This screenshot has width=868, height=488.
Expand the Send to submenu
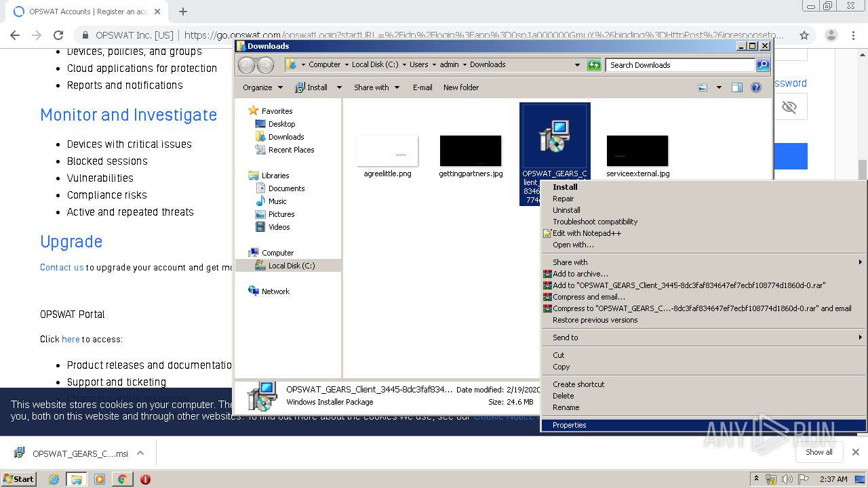tap(704, 338)
